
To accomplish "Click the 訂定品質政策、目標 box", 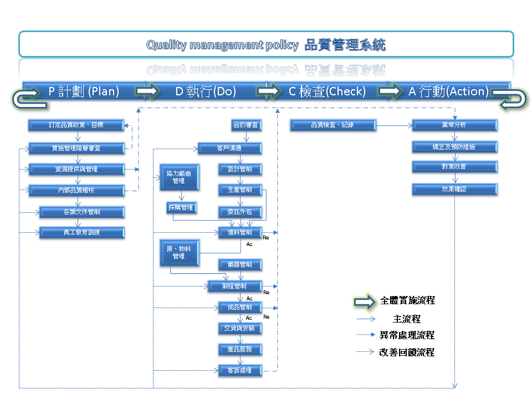I will tap(76, 125).
